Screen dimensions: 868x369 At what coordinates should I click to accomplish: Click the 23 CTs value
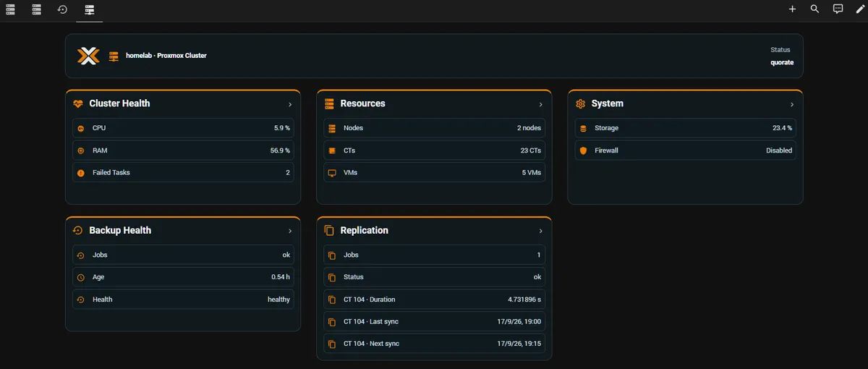pos(530,150)
